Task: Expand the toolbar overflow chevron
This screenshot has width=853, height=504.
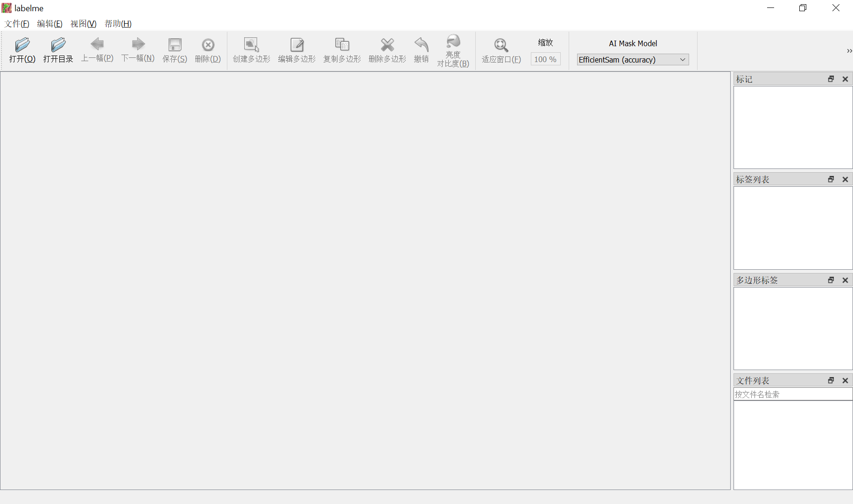Action: click(849, 51)
